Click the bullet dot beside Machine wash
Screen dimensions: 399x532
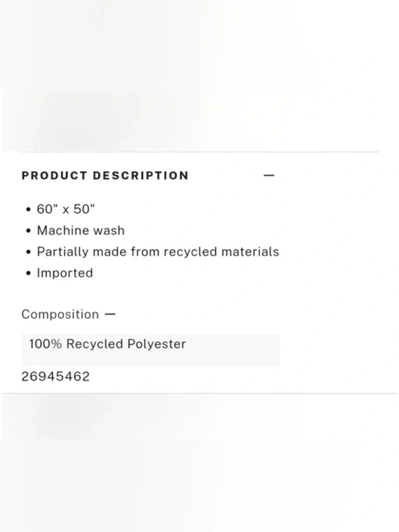pyautogui.click(x=28, y=231)
